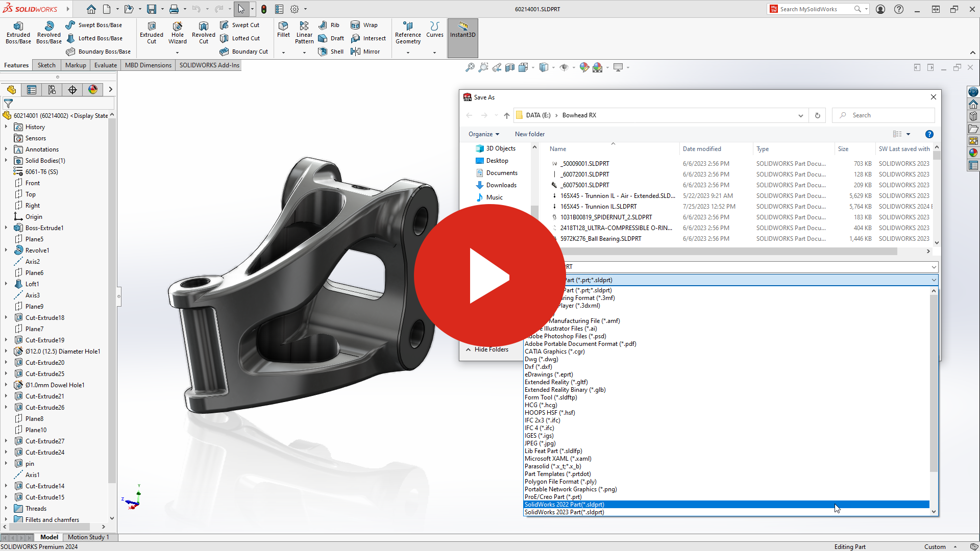
Task: Click the Swept Boss/Base tool
Action: click(x=94, y=25)
